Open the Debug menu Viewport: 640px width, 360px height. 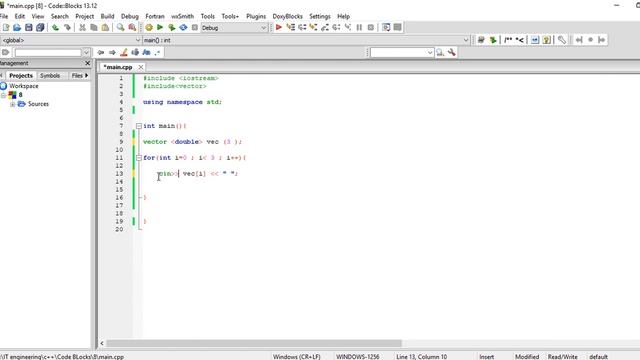pyautogui.click(x=130, y=16)
